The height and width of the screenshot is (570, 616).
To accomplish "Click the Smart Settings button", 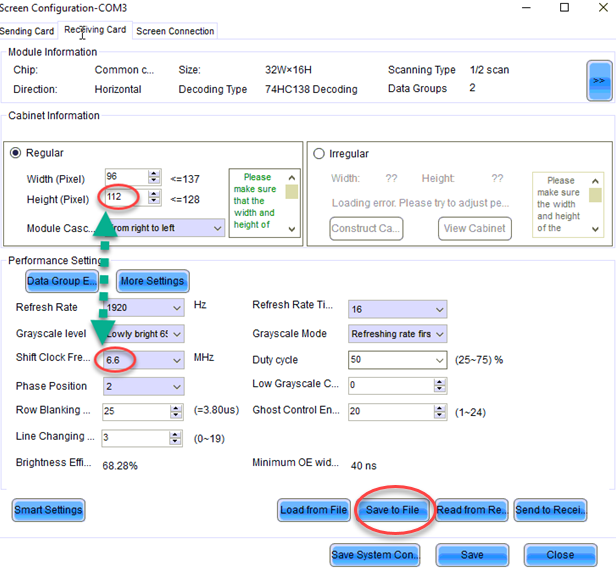I will tap(48, 510).
